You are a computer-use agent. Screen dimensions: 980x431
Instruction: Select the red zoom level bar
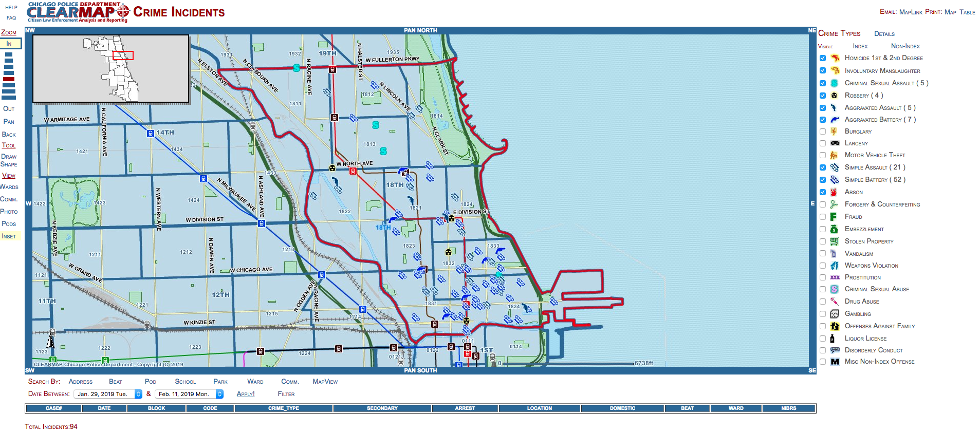9,79
